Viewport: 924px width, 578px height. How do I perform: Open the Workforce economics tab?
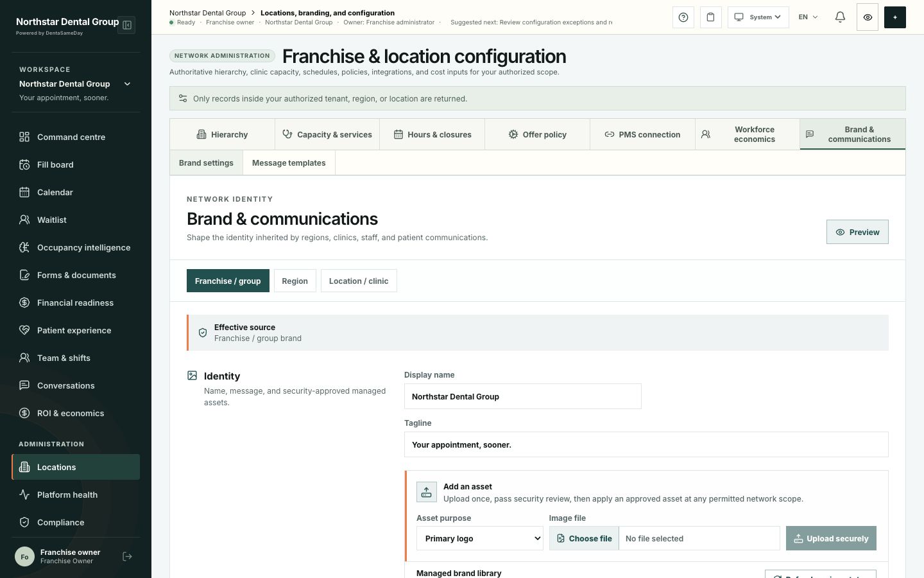pos(748,134)
